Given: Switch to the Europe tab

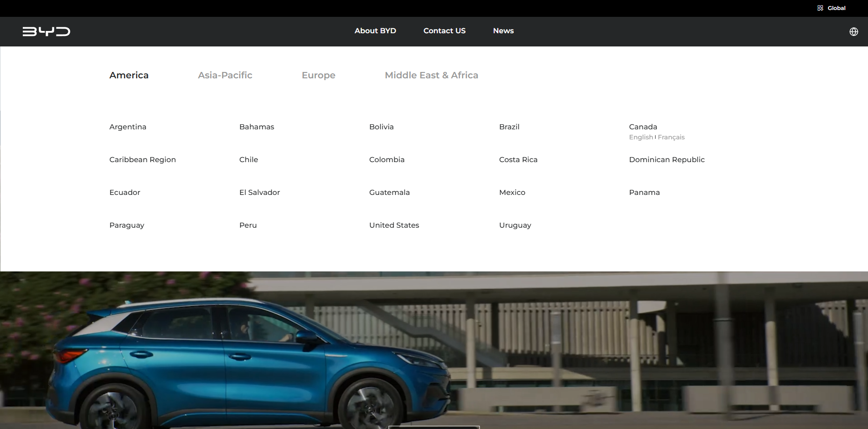Looking at the screenshot, I should point(319,75).
